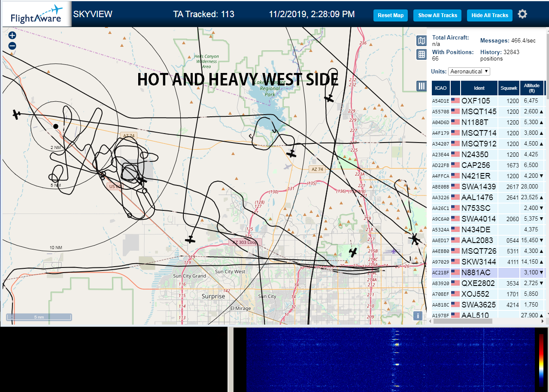The width and height of the screenshot is (549, 392).
Task: Select the N421ER aircraft row
Action: pos(488,176)
